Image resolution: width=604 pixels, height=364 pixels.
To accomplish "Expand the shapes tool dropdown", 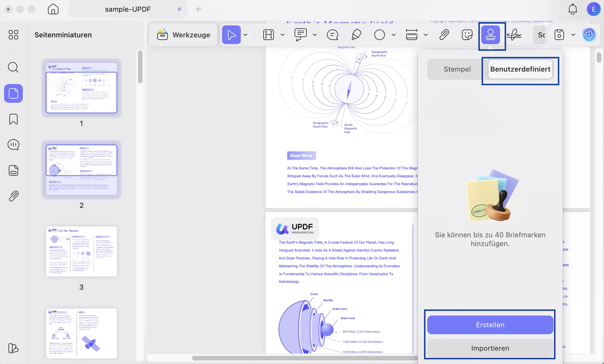I will click(393, 35).
